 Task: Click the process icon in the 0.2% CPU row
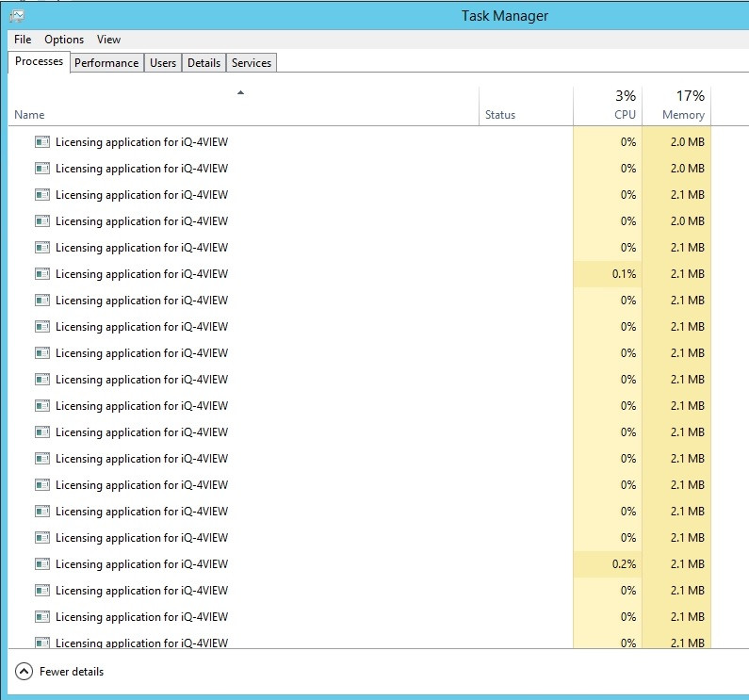(42, 563)
